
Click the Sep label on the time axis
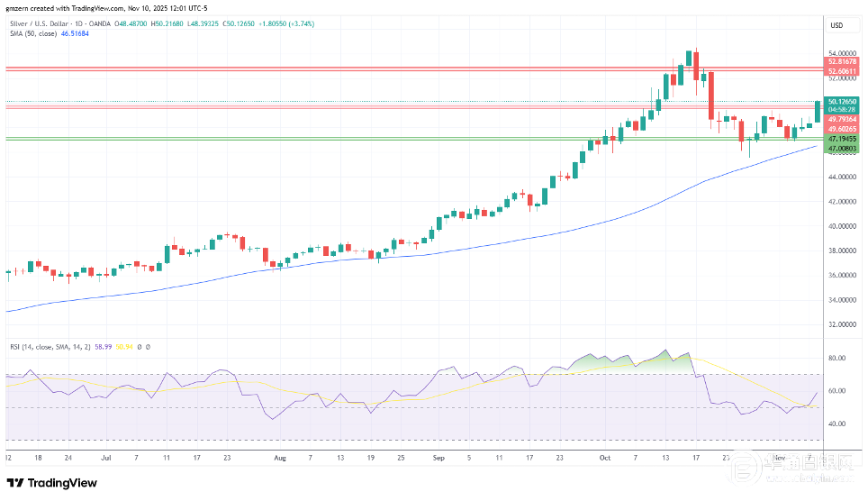click(x=439, y=458)
